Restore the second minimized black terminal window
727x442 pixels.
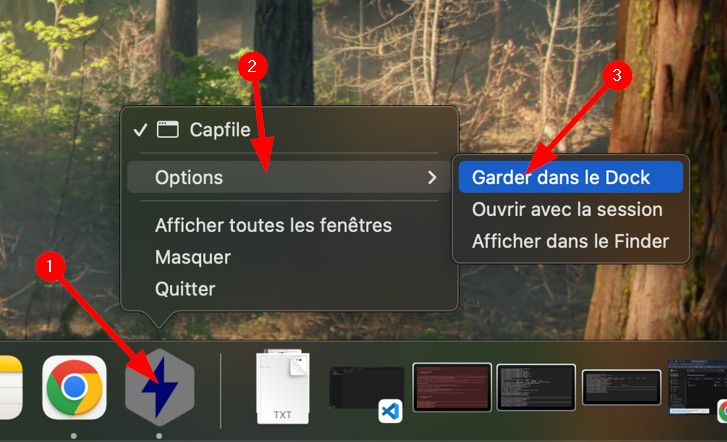[536, 387]
